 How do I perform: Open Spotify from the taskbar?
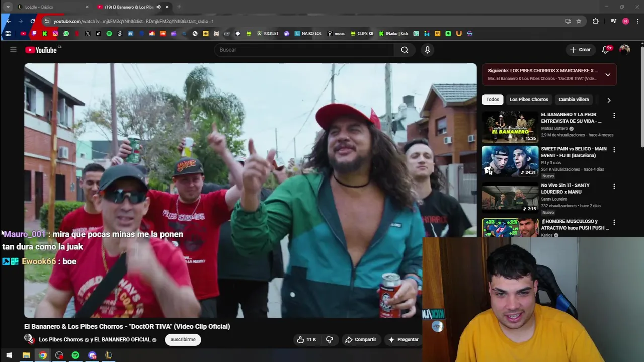(75, 355)
